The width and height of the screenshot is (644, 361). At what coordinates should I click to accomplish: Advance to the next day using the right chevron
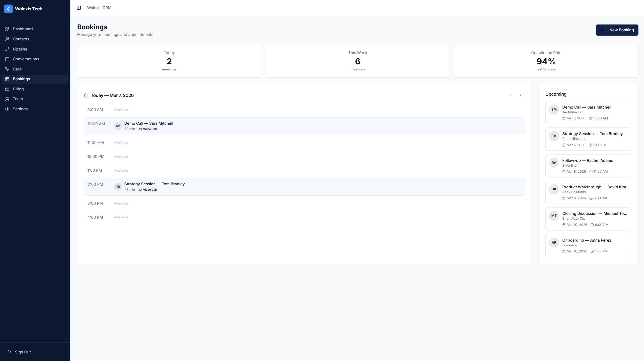(x=520, y=95)
